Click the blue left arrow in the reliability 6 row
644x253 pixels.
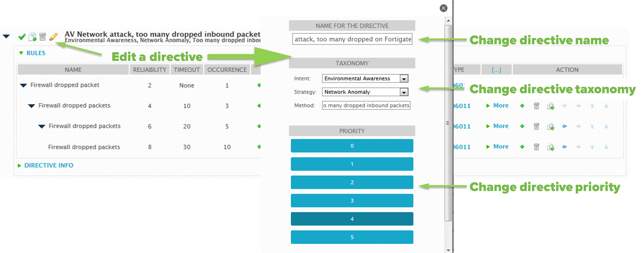(x=564, y=126)
